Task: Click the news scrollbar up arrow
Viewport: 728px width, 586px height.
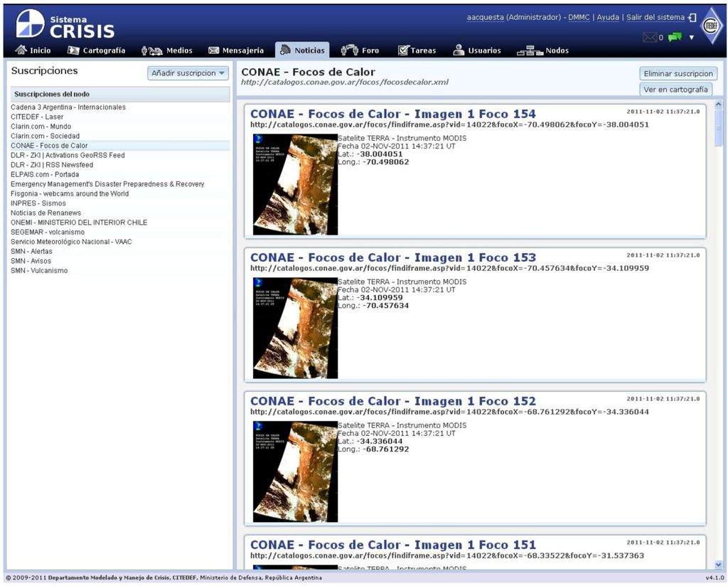Action: tap(719, 105)
